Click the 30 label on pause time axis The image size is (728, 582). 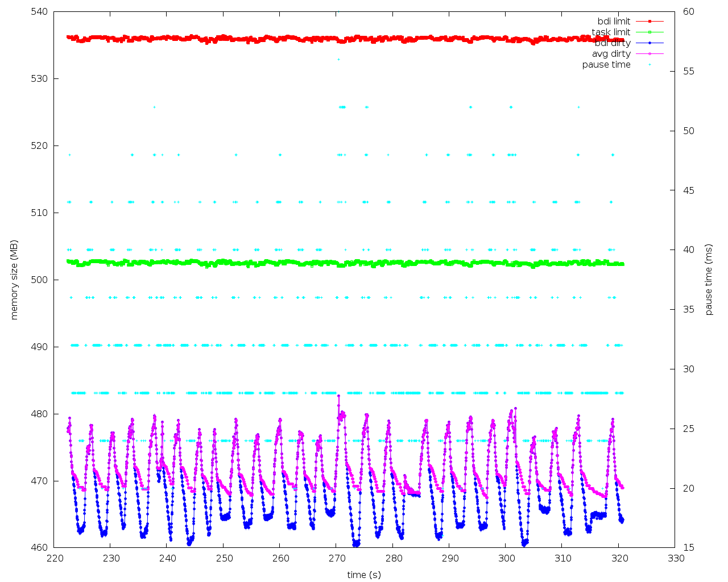(x=689, y=369)
